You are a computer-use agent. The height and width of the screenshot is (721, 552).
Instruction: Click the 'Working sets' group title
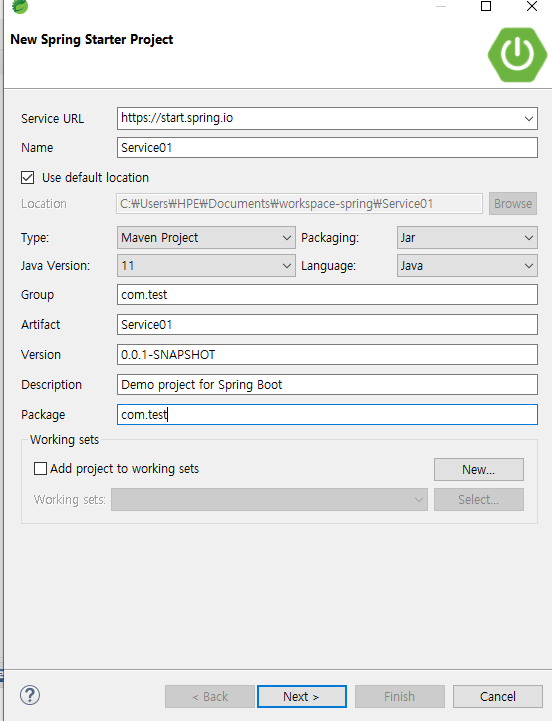[64, 440]
